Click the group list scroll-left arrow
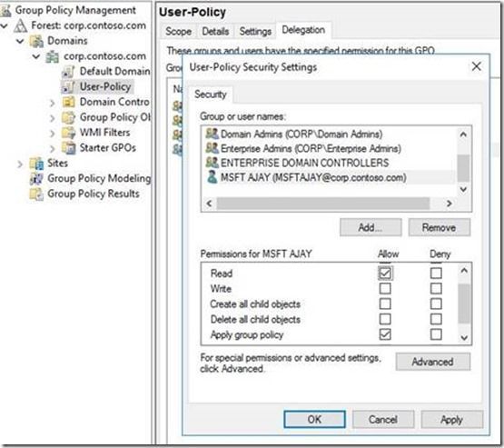The image size is (504, 448). pos(209,204)
